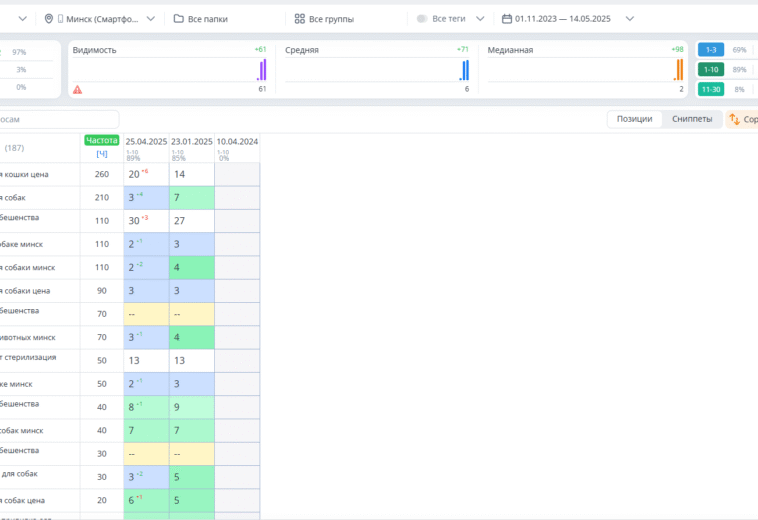
Task: Click the (187) query count label
Action: 14,148
